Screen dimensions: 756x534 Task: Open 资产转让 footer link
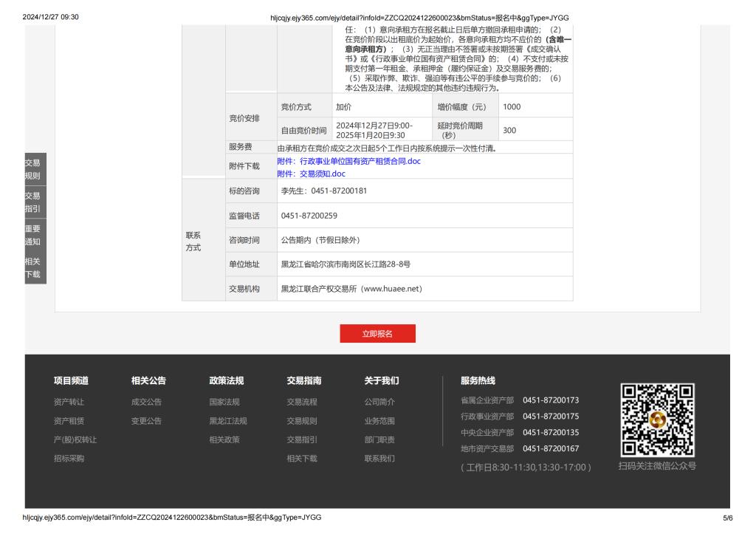tap(69, 402)
